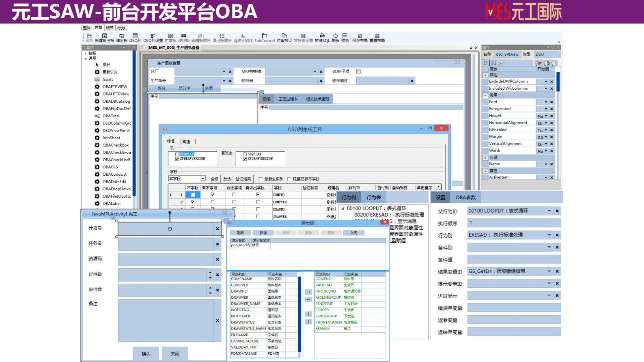Click the categorized view icon in properties panel
The width and height of the screenshot is (644, 362).
click(x=486, y=63)
